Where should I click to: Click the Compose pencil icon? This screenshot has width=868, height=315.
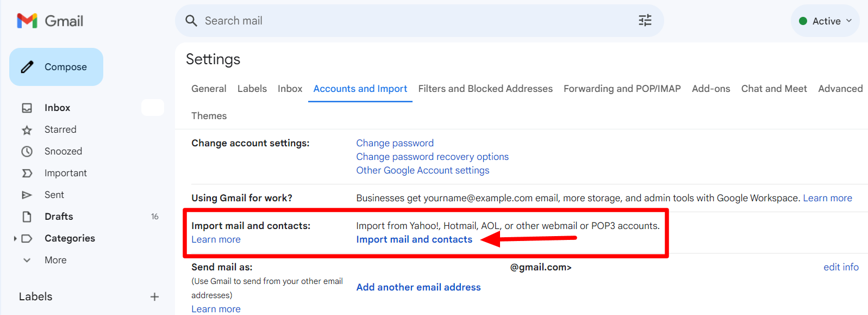27,67
